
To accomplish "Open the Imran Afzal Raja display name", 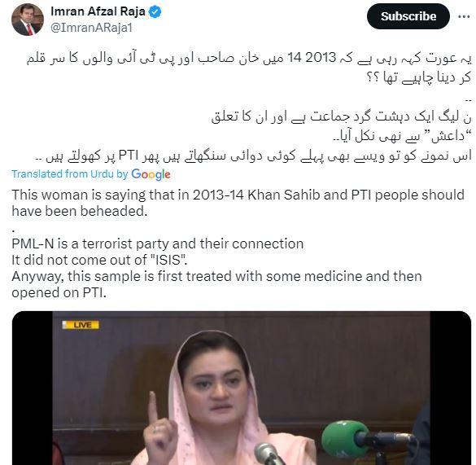I will 98,11.
